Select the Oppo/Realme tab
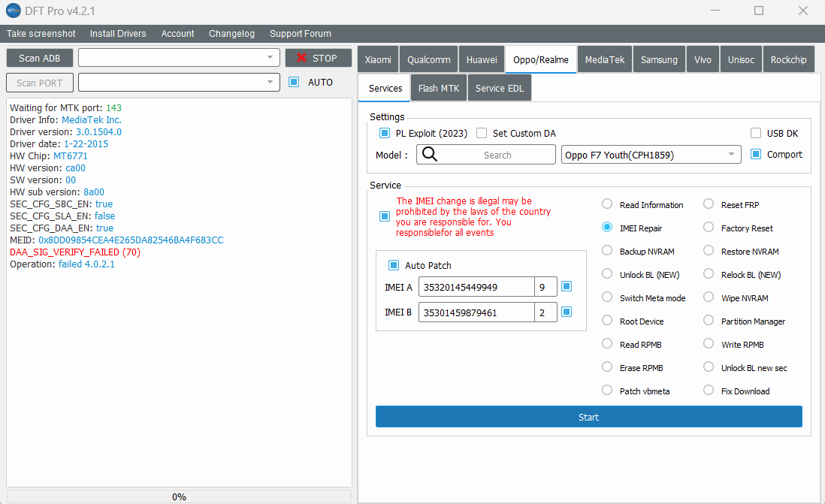825x504 pixels. coord(541,59)
